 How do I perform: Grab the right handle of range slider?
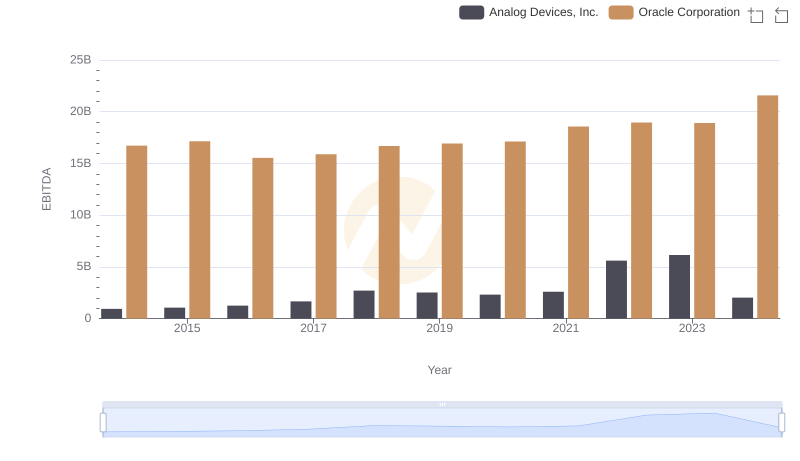(782, 423)
